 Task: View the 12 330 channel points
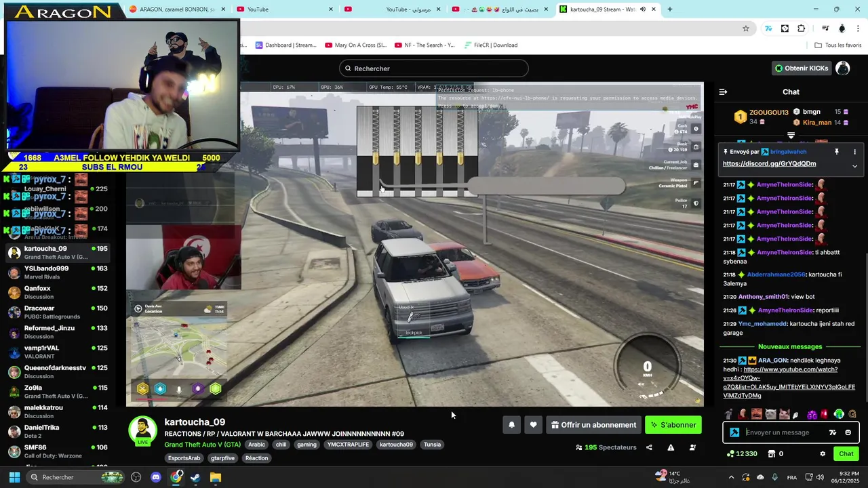[x=742, y=453]
